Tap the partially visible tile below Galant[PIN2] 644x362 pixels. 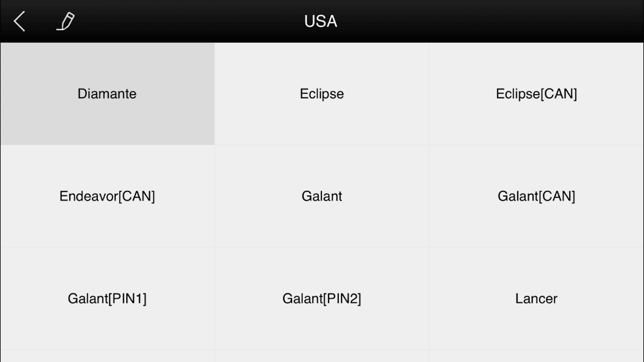pyautogui.click(x=322, y=356)
